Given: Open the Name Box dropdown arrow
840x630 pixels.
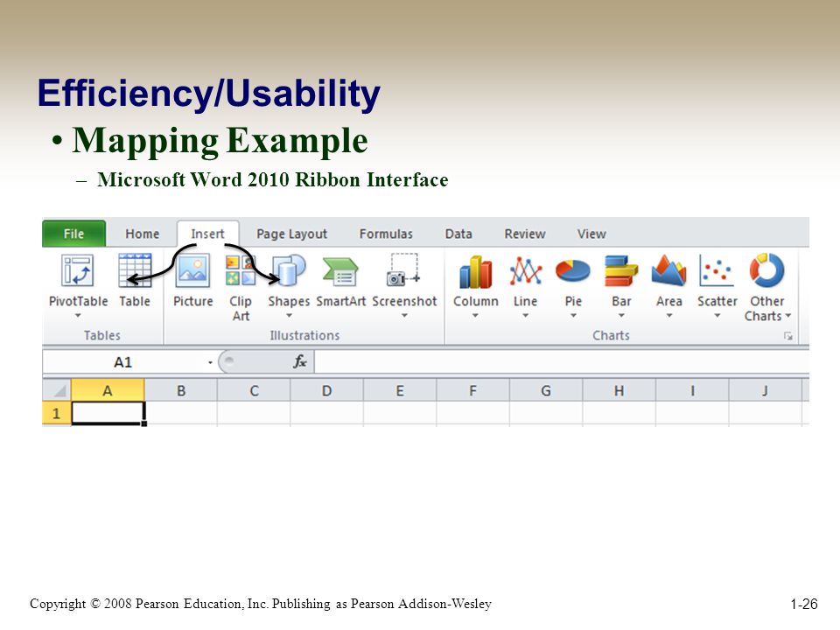Looking at the screenshot, I should coord(211,362).
